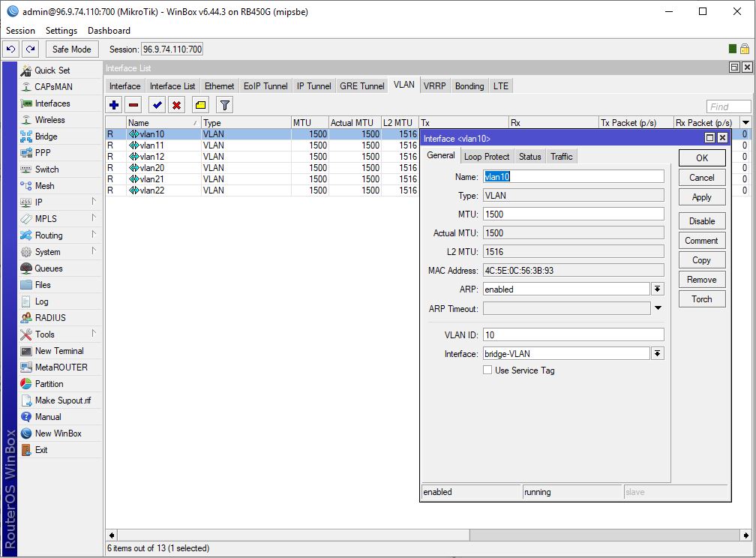Expand the IP submenu
The image size is (756, 558).
pyautogui.click(x=94, y=202)
